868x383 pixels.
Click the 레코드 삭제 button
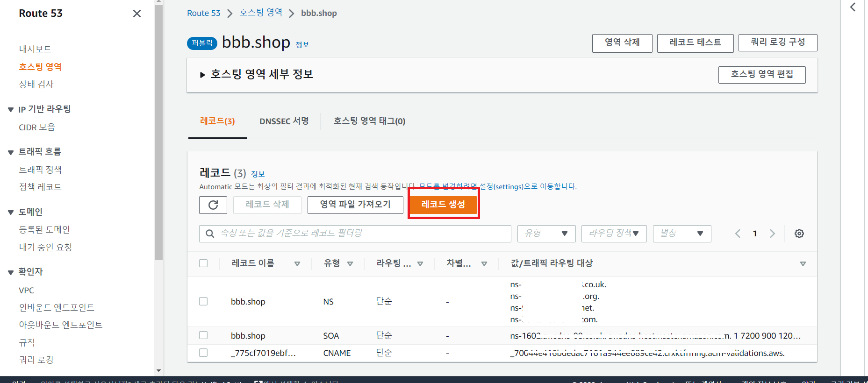click(x=267, y=205)
